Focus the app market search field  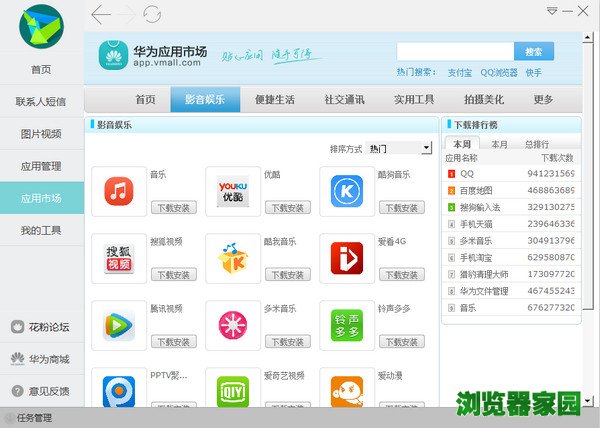click(455, 51)
